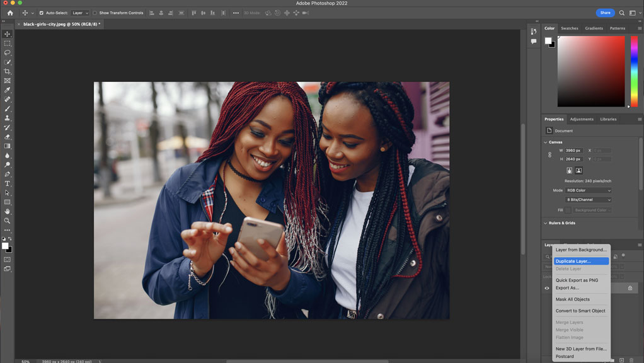The height and width of the screenshot is (363, 644).
Task: Select the Horizontal Type tool
Action: [x=7, y=183]
